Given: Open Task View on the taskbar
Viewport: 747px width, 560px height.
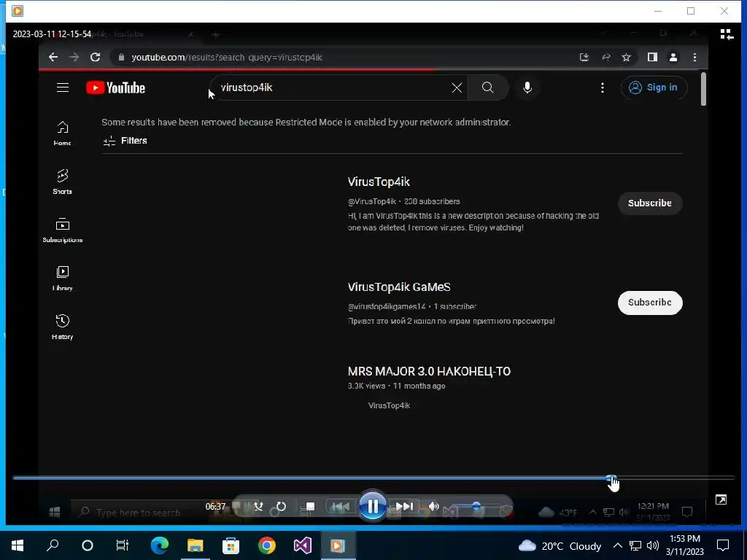Looking at the screenshot, I should point(123,545).
